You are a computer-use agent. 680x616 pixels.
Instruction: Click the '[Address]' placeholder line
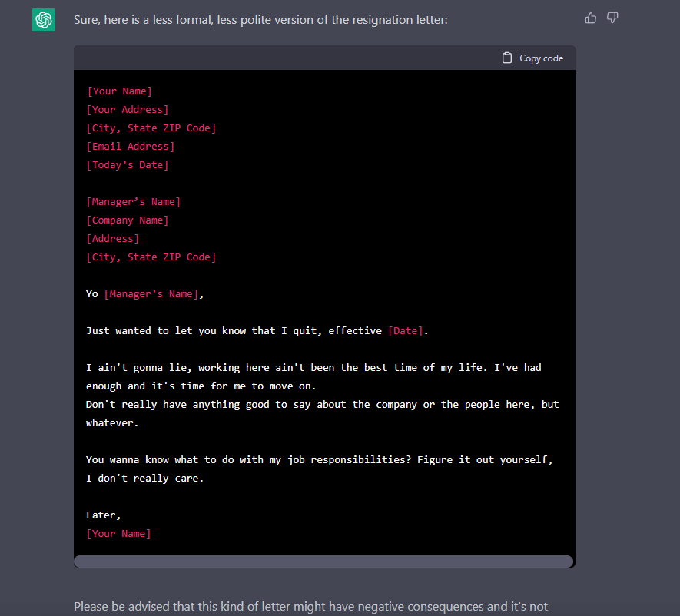click(x=113, y=238)
